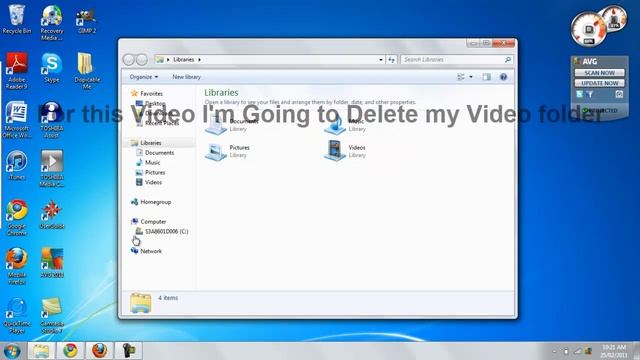Click the search magnifier icon
This screenshot has width=640, height=360.
coord(508,60)
